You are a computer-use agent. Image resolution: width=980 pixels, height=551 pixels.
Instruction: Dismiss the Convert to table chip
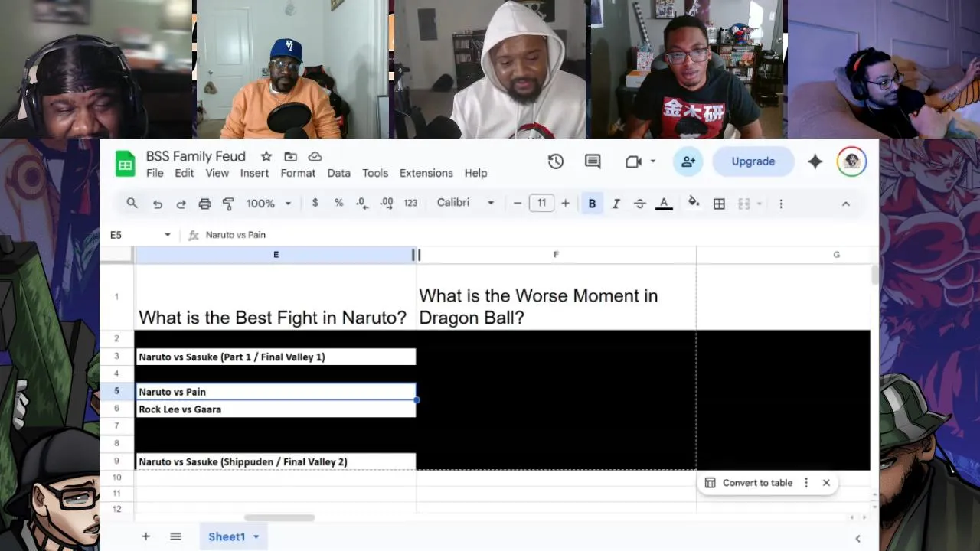(826, 483)
